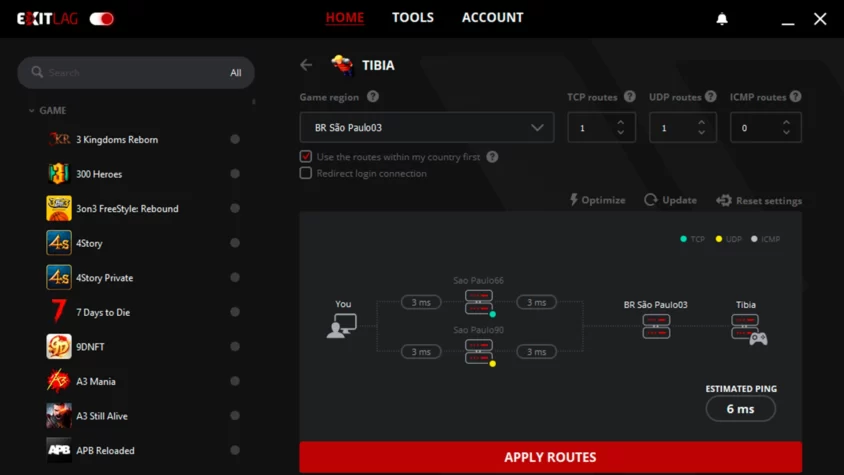
Task: Open UDP routes help icon
Action: click(x=711, y=96)
